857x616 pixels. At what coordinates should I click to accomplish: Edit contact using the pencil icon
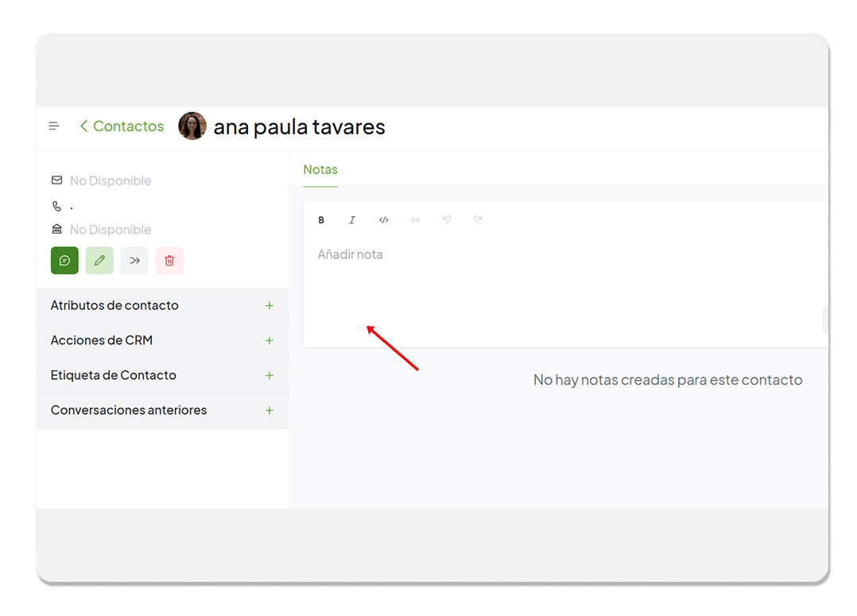click(99, 261)
